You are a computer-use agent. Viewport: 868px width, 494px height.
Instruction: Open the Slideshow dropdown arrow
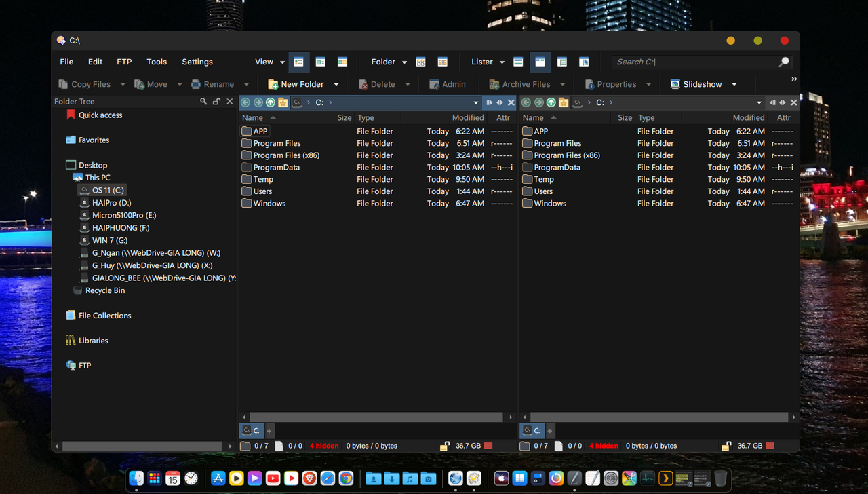tap(734, 83)
